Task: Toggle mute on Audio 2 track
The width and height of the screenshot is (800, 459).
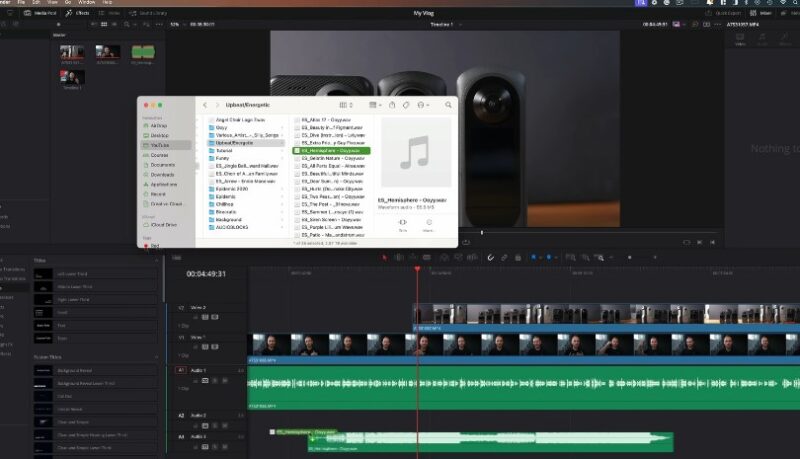Action: point(224,425)
